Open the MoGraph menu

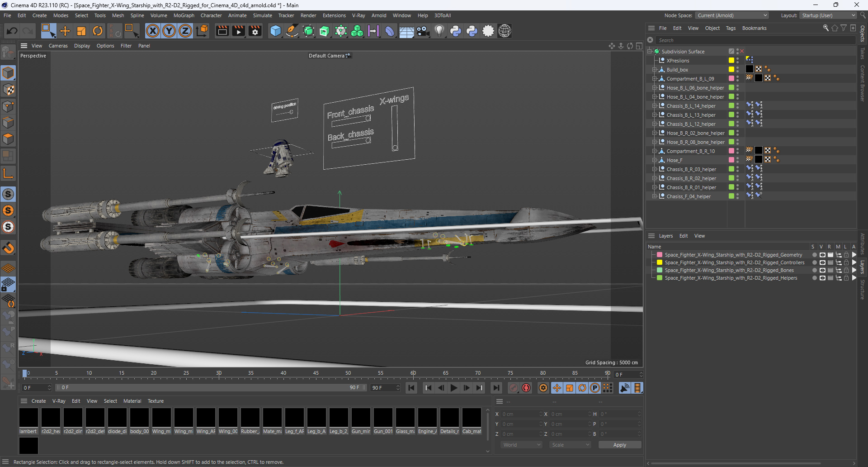[x=184, y=15]
